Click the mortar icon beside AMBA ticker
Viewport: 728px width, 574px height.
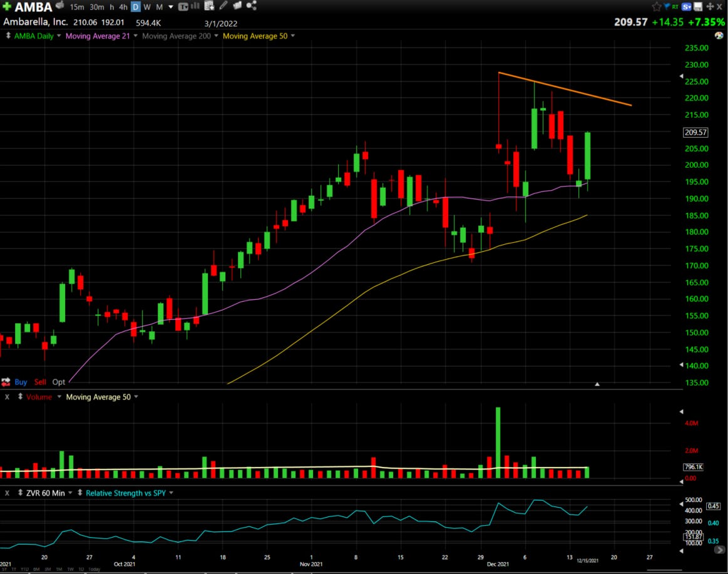point(60,6)
